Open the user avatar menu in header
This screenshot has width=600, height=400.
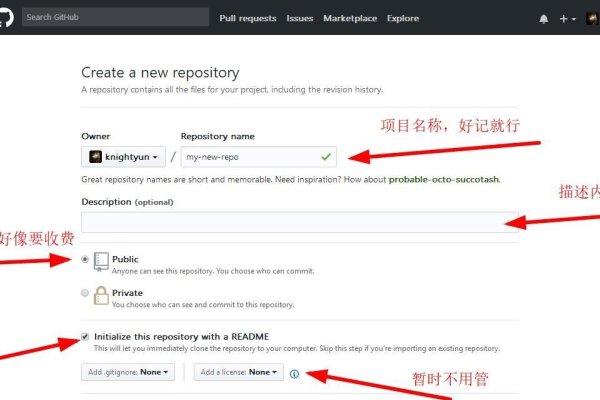[x=593, y=18]
